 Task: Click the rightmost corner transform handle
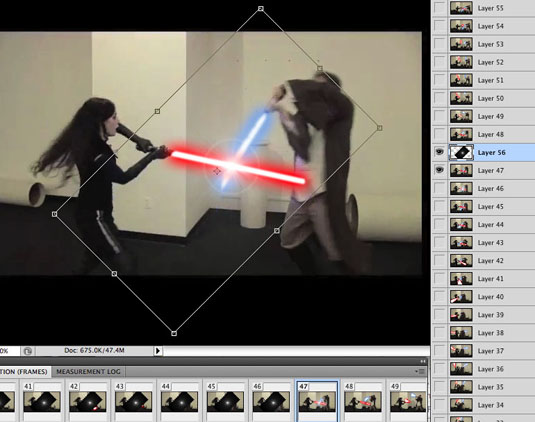380,128
